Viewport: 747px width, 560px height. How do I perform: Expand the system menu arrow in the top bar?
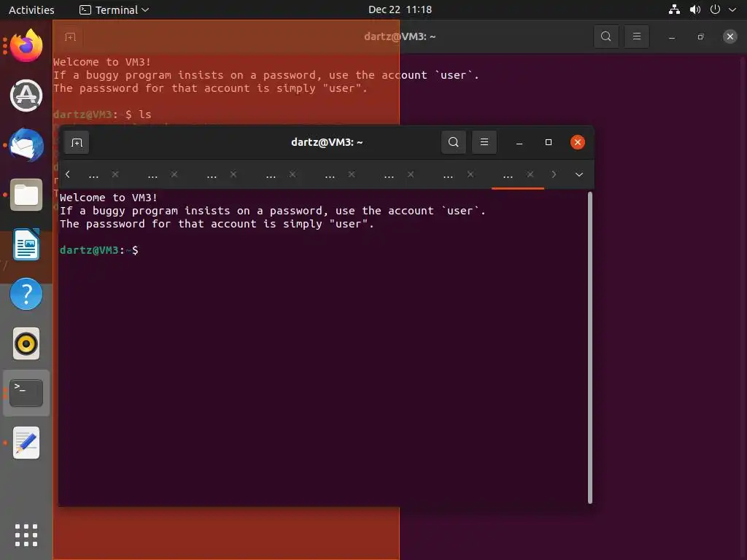[x=732, y=9]
